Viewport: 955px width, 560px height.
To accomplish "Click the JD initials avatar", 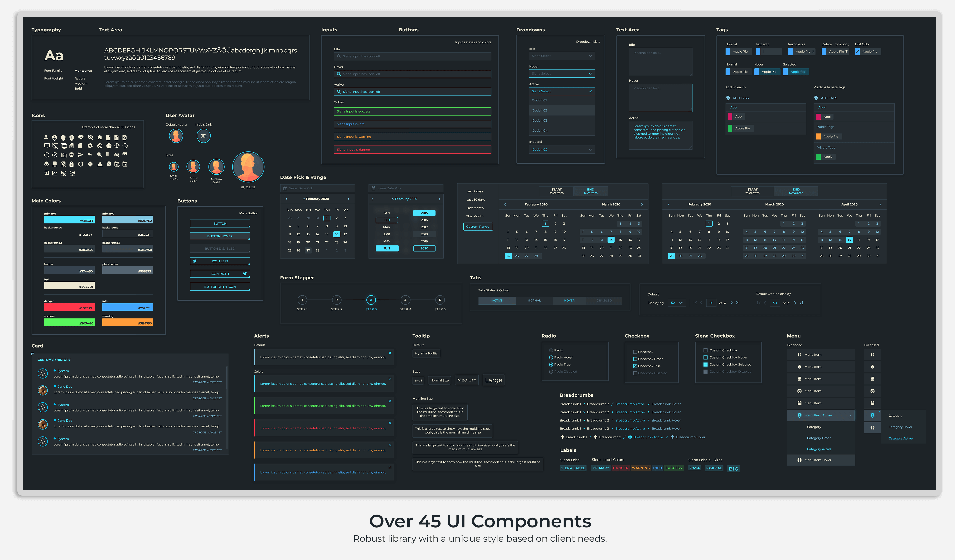I will tap(204, 136).
